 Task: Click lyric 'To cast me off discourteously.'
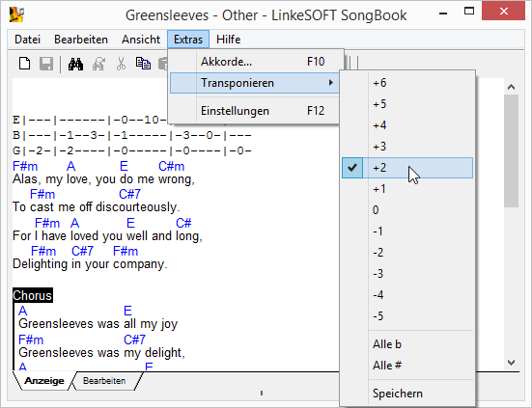97,207
